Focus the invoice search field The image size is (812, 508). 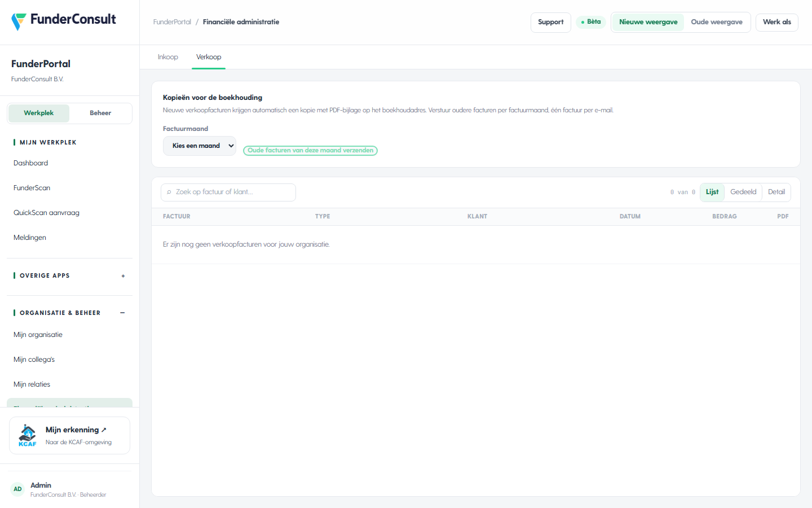(228, 192)
